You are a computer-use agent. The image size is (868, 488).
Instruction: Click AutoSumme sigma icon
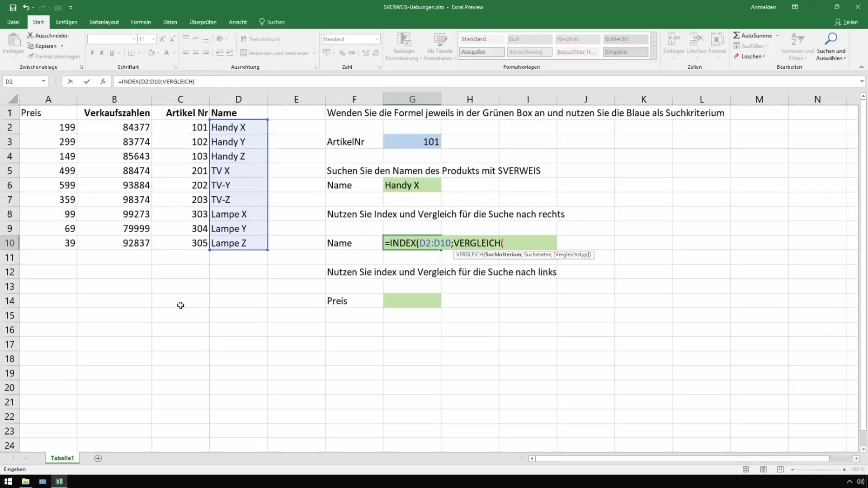coord(736,35)
